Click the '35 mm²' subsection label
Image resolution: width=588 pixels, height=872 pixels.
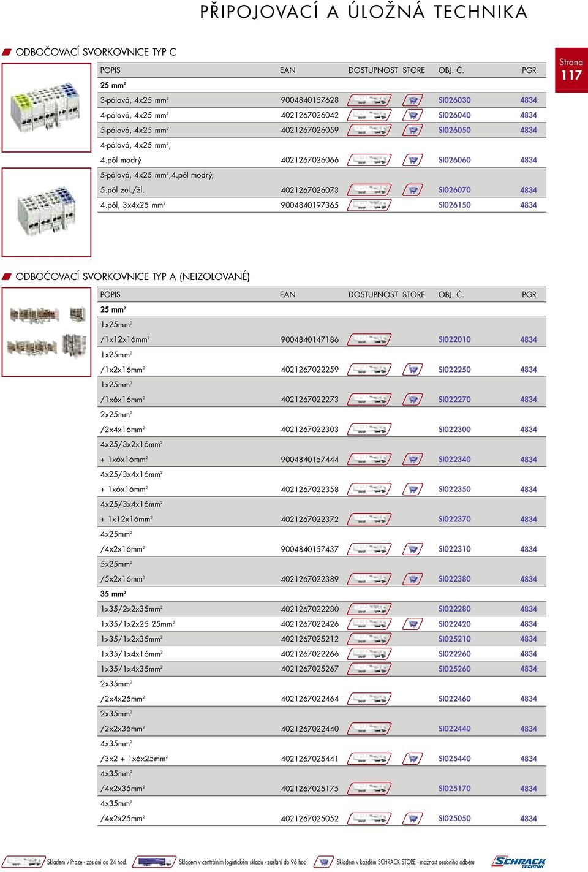click(x=113, y=594)
